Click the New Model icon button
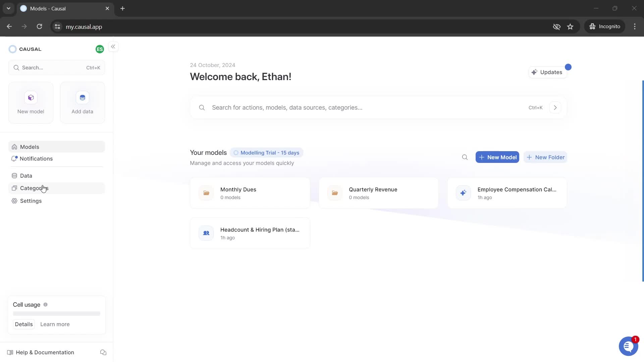 (x=31, y=97)
